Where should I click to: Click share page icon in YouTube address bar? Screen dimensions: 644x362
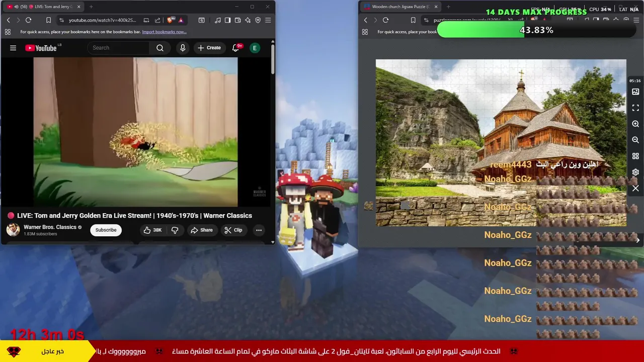click(157, 20)
